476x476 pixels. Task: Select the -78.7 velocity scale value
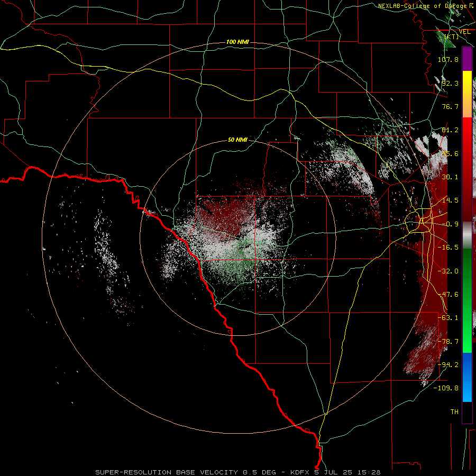(448, 342)
